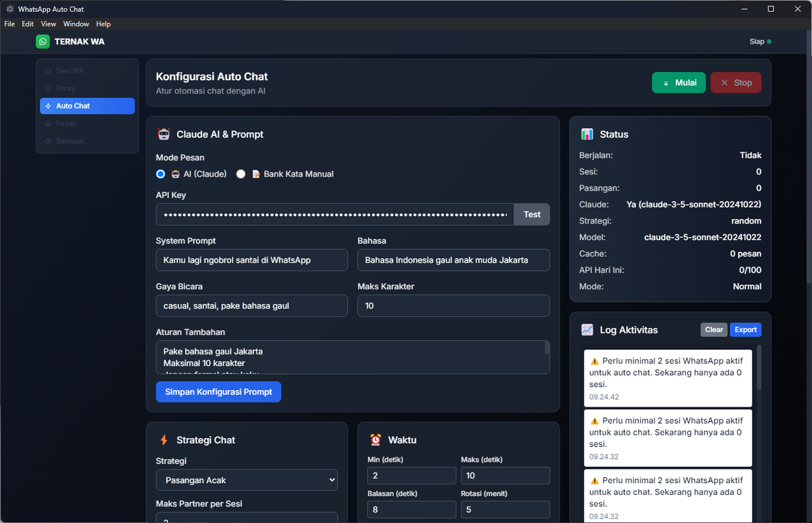Click the robot icon beside Claude AI & Prompt
Viewport: 812px width, 523px height.
tap(164, 134)
